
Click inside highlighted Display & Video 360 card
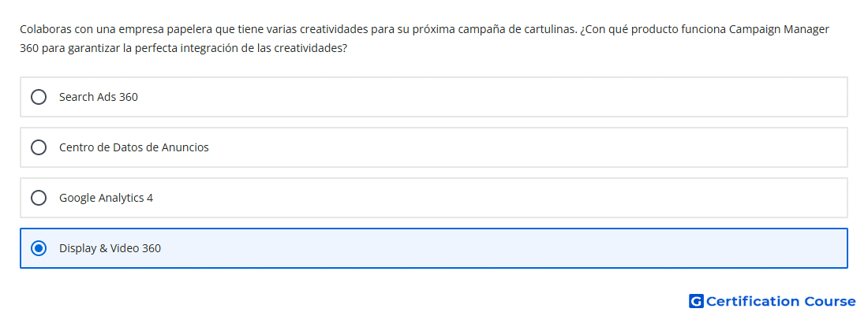498,248
